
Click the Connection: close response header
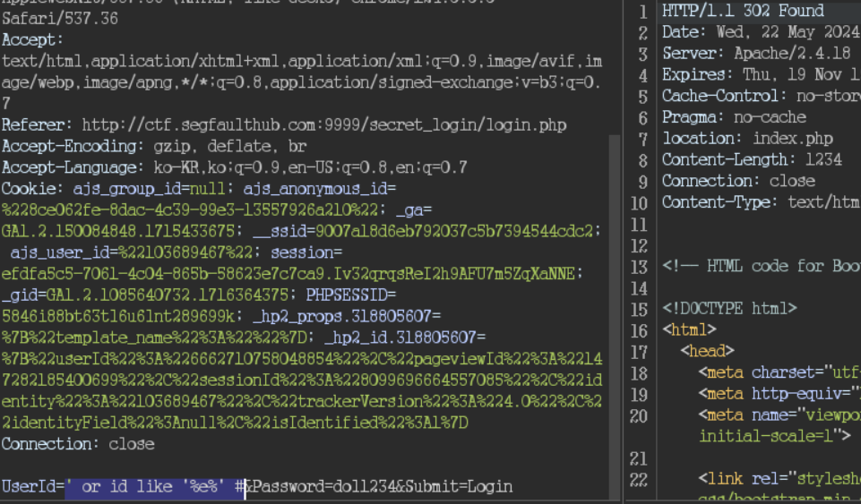click(738, 181)
